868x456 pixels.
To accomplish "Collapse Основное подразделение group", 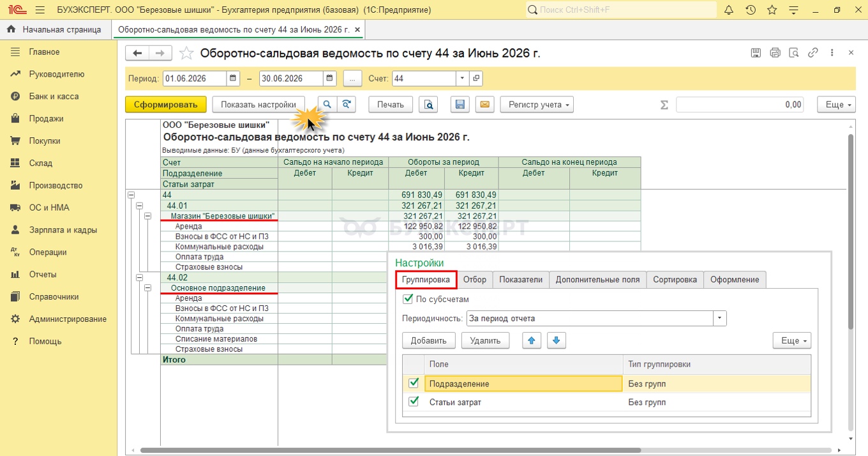I will [x=147, y=288].
